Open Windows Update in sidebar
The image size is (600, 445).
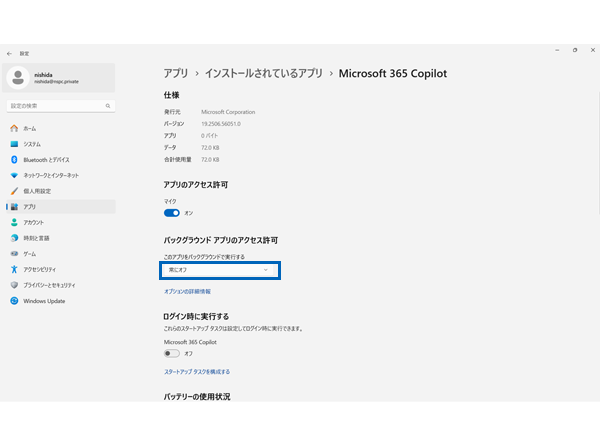click(61, 301)
